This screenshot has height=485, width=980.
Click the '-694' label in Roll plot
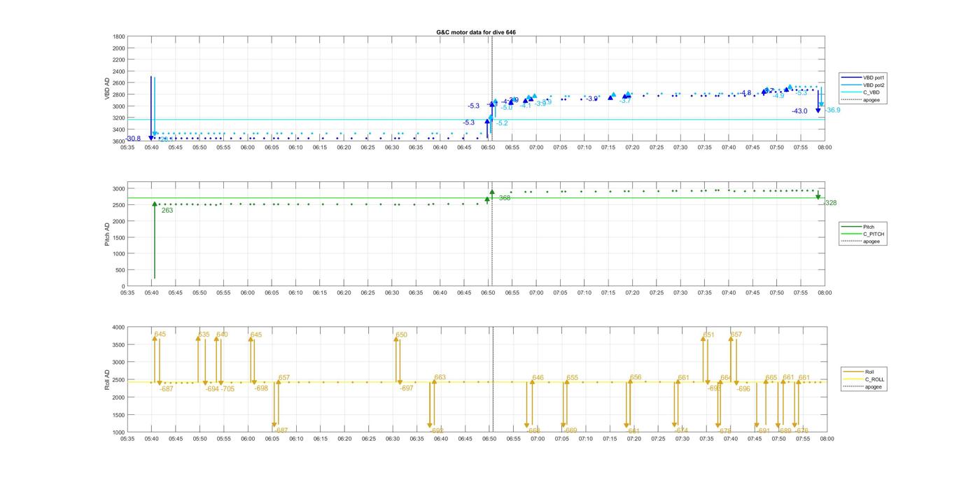pos(212,389)
